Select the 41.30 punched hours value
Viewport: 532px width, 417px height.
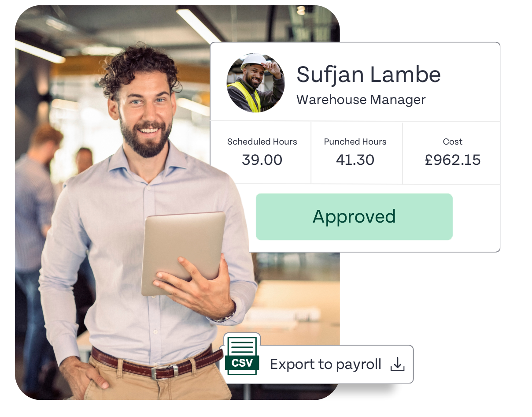click(355, 160)
